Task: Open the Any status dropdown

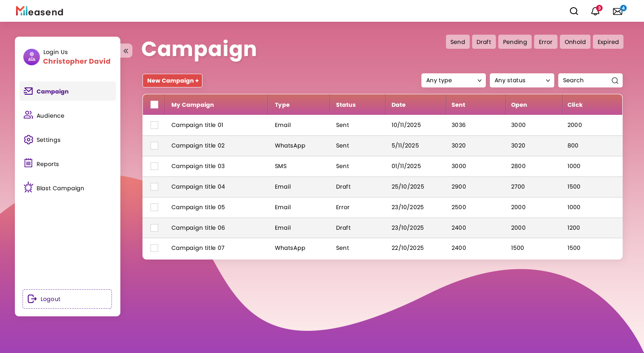Action: (x=522, y=81)
